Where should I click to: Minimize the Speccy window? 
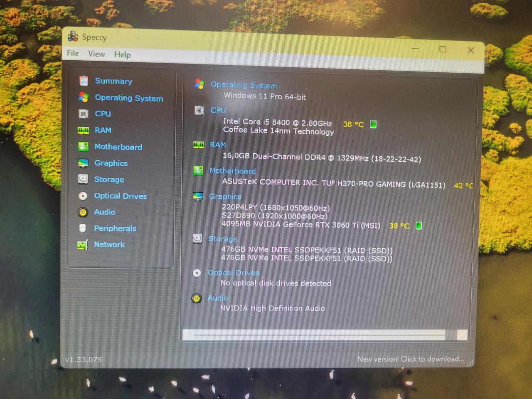[415, 49]
